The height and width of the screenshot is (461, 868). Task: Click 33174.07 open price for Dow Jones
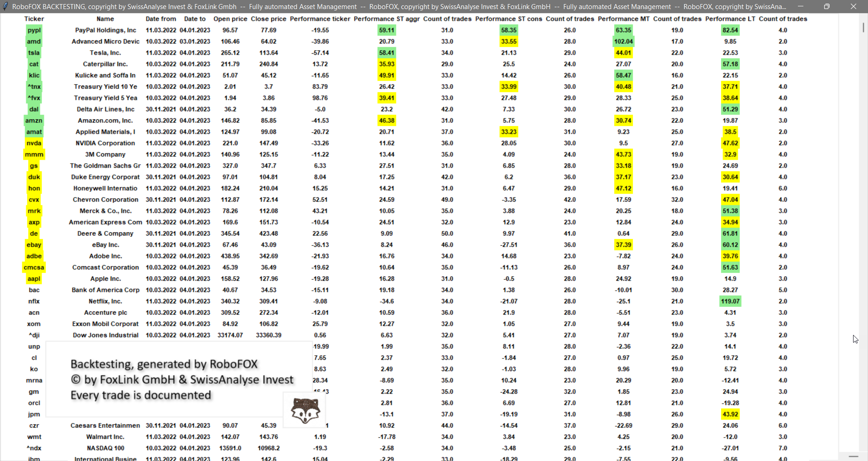pyautogui.click(x=230, y=335)
